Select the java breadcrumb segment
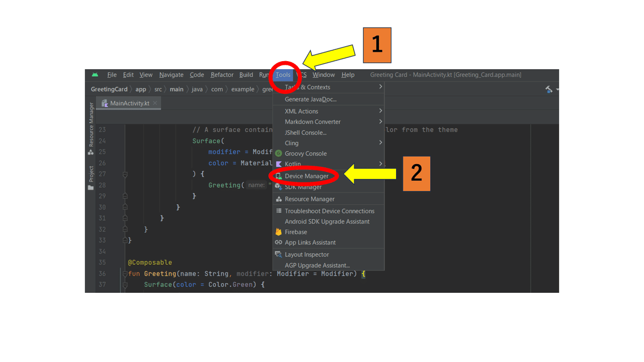The height and width of the screenshot is (362, 644). tap(197, 90)
